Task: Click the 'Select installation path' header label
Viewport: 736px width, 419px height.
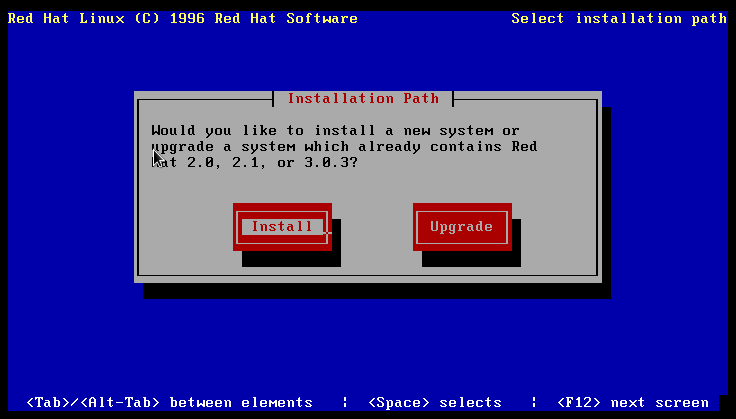Action: (618, 18)
